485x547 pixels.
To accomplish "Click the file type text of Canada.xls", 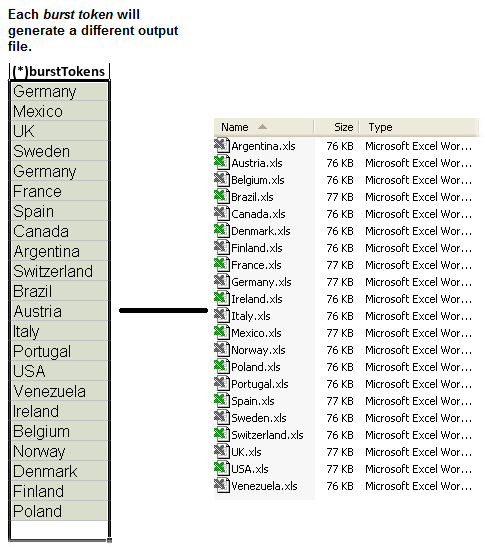I will tap(419, 214).
